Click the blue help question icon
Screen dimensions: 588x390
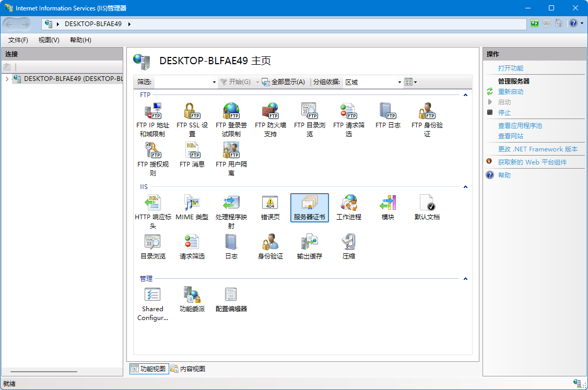click(573, 23)
